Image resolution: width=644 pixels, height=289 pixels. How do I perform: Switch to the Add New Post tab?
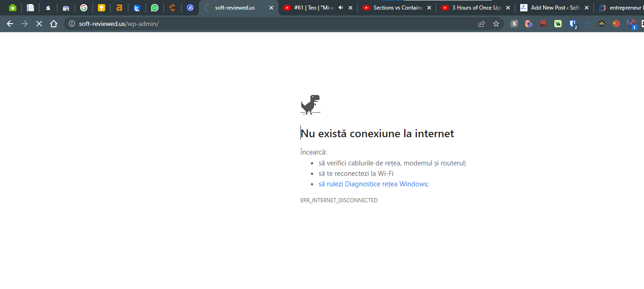click(554, 8)
